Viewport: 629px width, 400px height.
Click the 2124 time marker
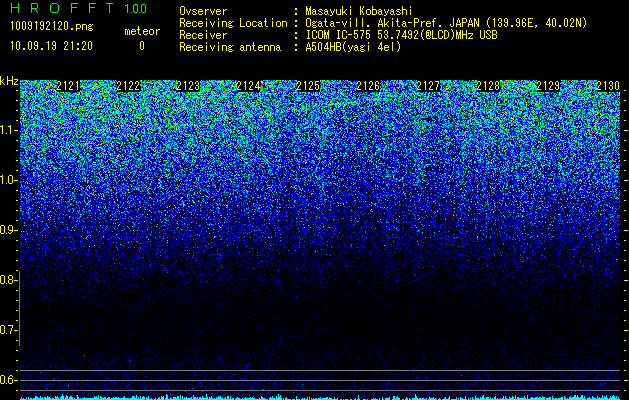click(248, 86)
